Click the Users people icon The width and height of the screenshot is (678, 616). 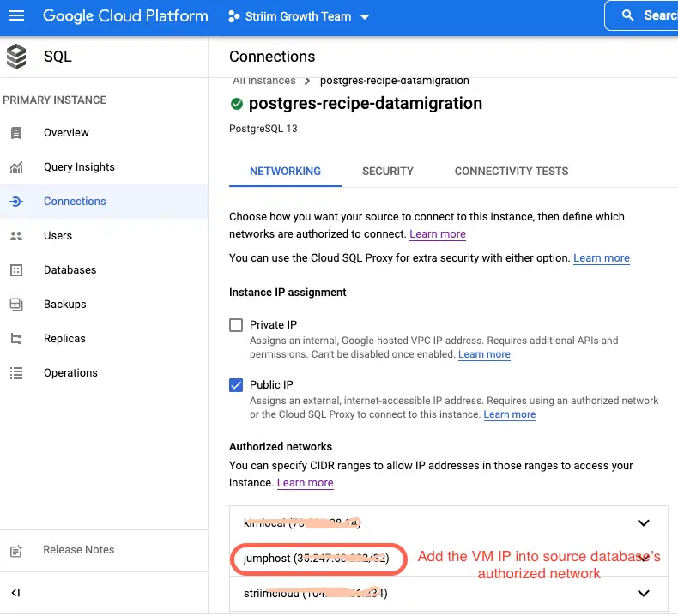[16, 236]
